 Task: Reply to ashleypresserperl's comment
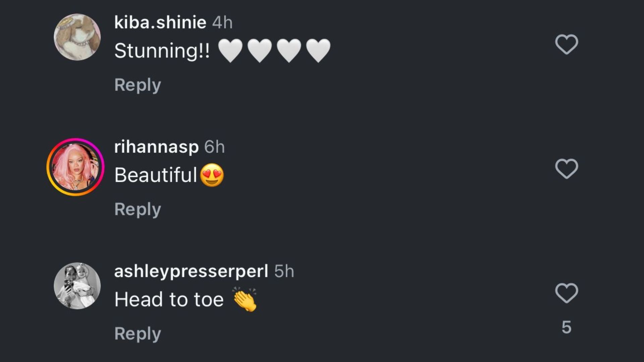[138, 334]
